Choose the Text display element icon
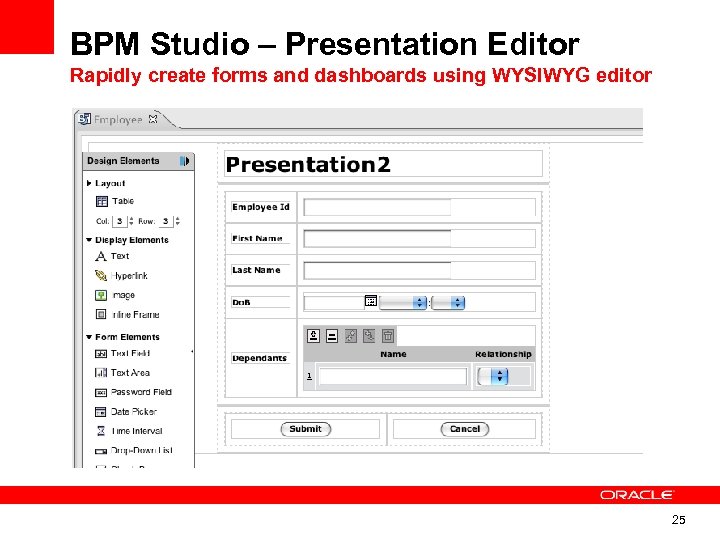This screenshot has width=720, height=540. coord(101,256)
